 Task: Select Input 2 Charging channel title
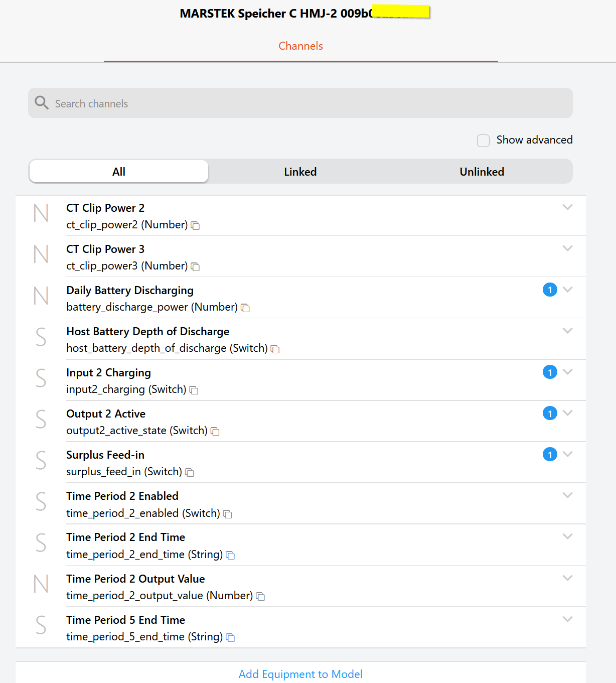(x=108, y=372)
